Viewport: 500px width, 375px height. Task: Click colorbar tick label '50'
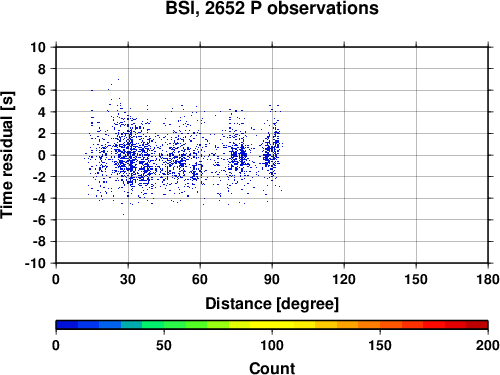[164, 345]
